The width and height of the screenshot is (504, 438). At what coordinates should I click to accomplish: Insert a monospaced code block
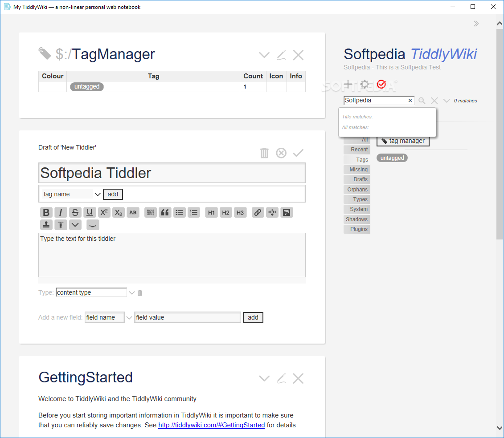click(151, 212)
